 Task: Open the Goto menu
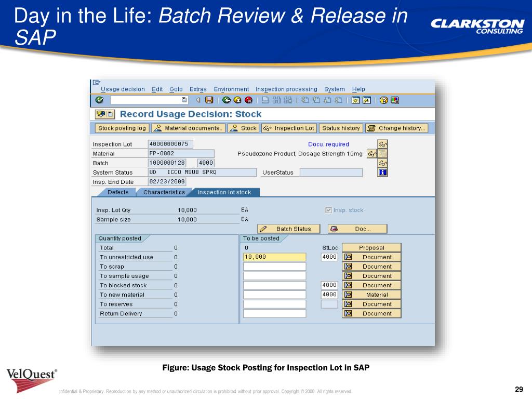click(x=176, y=89)
